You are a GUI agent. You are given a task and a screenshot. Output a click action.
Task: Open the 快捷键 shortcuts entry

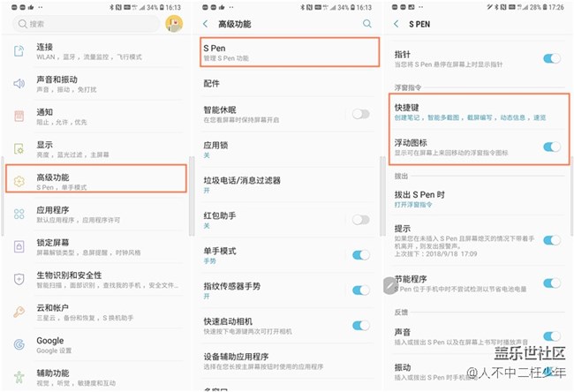point(479,111)
